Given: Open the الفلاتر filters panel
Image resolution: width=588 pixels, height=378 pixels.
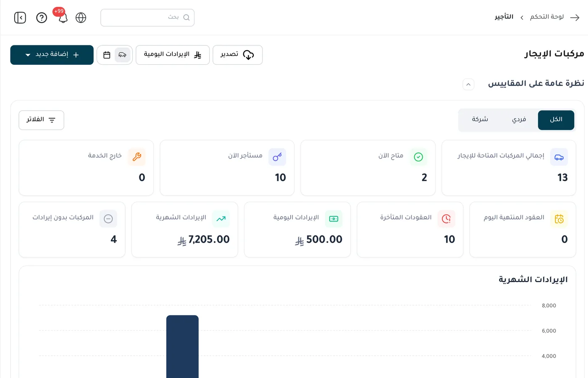Looking at the screenshot, I should pyautogui.click(x=42, y=120).
